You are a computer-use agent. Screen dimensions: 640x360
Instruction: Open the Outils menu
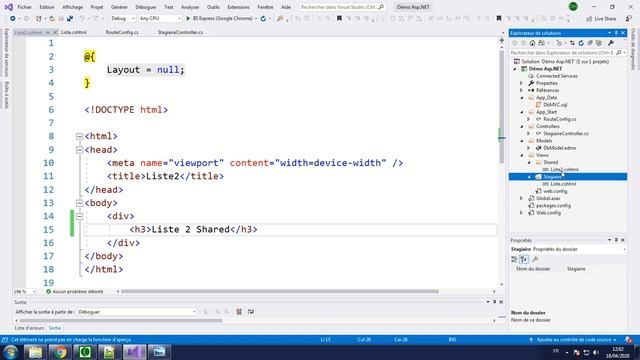pos(213,7)
